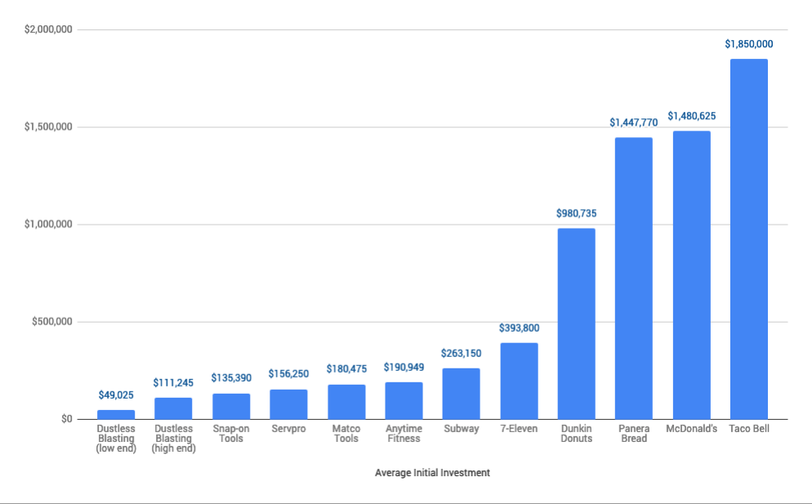Screen dimensions: 812x504
Task: Click the $1,850,000 data label
Action: point(749,44)
